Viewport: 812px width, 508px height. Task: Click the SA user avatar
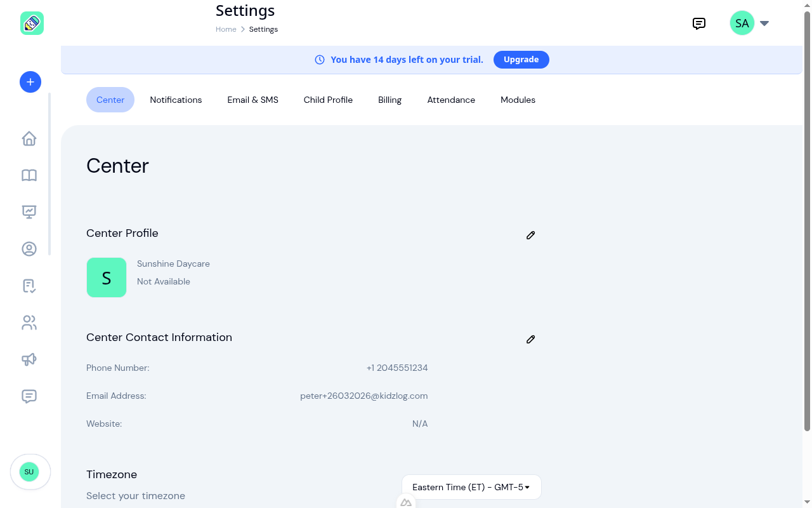pyautogui.click(x=742, y=23)
